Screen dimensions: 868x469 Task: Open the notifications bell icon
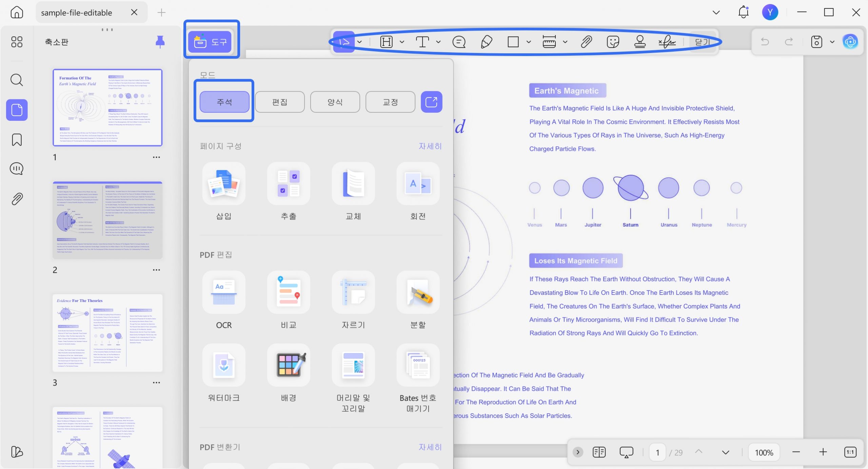(x=743, y=13)
